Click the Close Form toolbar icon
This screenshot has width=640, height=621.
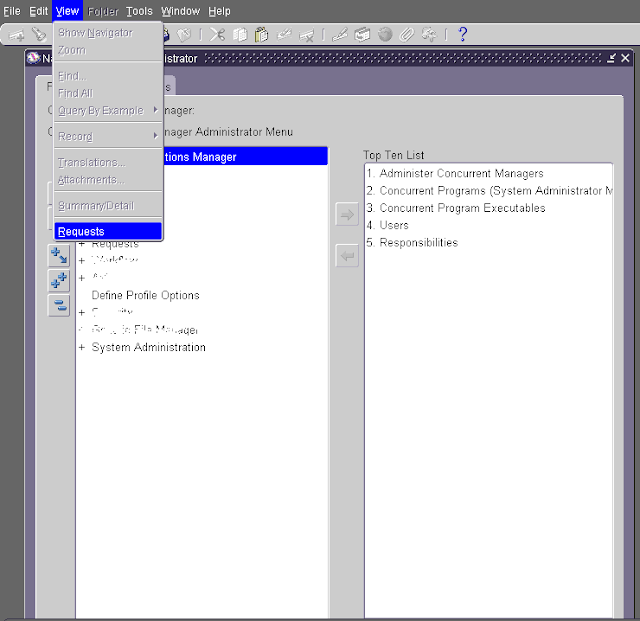tap(183, 35)
